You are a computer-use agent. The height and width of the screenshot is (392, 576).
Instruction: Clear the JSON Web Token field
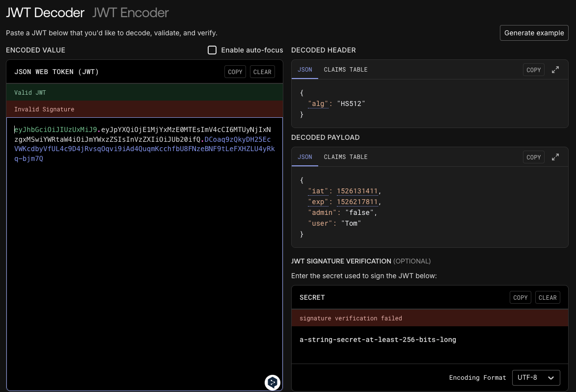click(x=262, y=72)
